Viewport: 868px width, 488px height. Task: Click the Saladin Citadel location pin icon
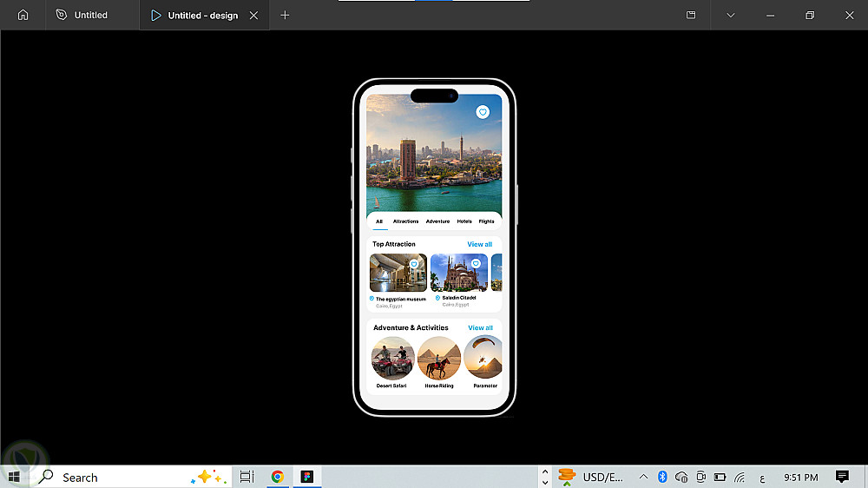[x=437, y=298]
